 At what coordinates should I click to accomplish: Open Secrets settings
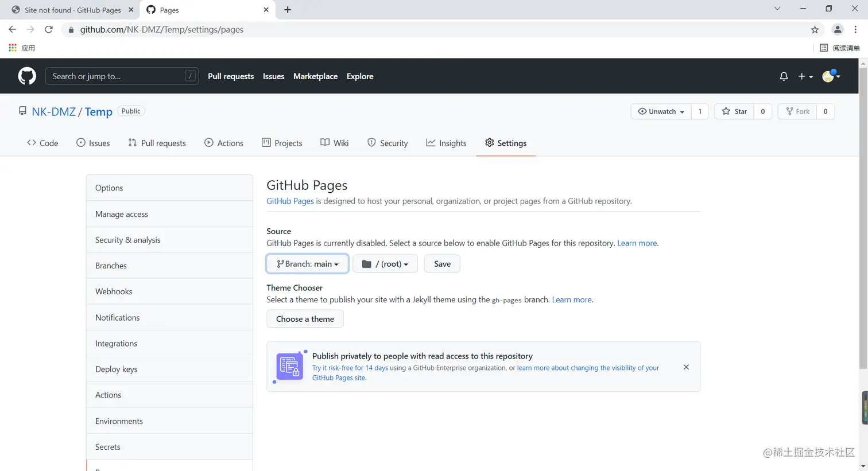169,447
